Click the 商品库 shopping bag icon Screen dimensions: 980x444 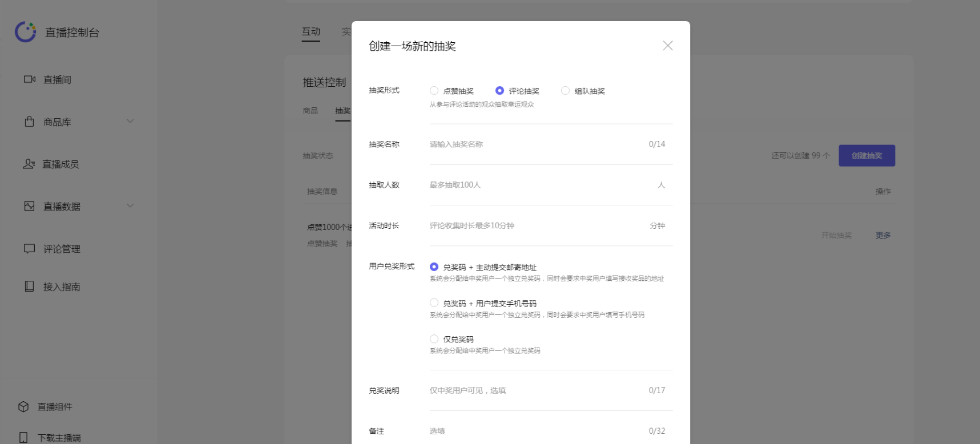click(29, 122)
